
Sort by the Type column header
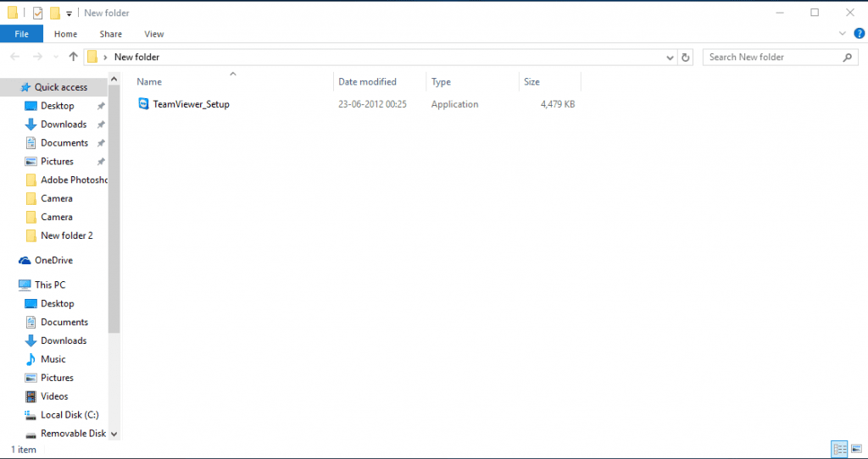point(473,82)
